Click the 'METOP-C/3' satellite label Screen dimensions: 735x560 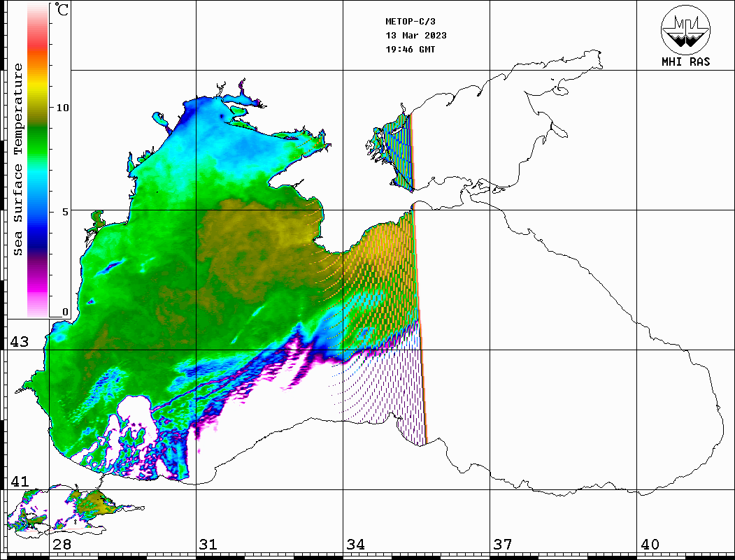(x=411, y=22)
